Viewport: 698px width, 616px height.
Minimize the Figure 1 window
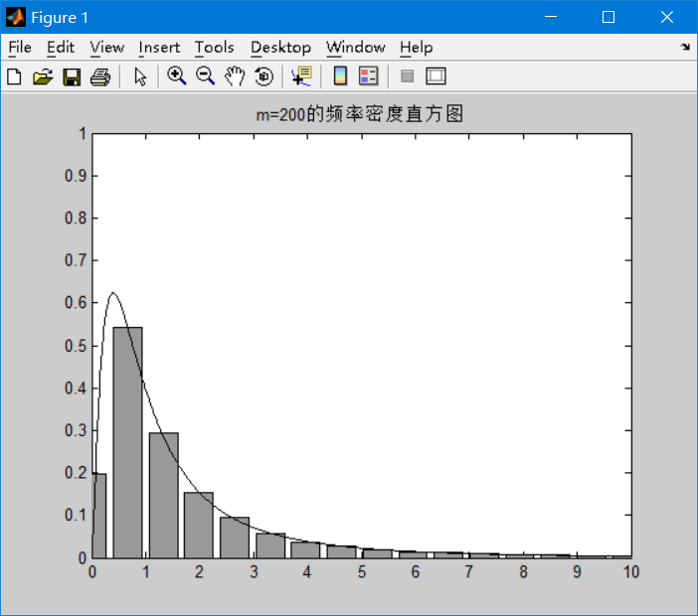pos(551,17)
